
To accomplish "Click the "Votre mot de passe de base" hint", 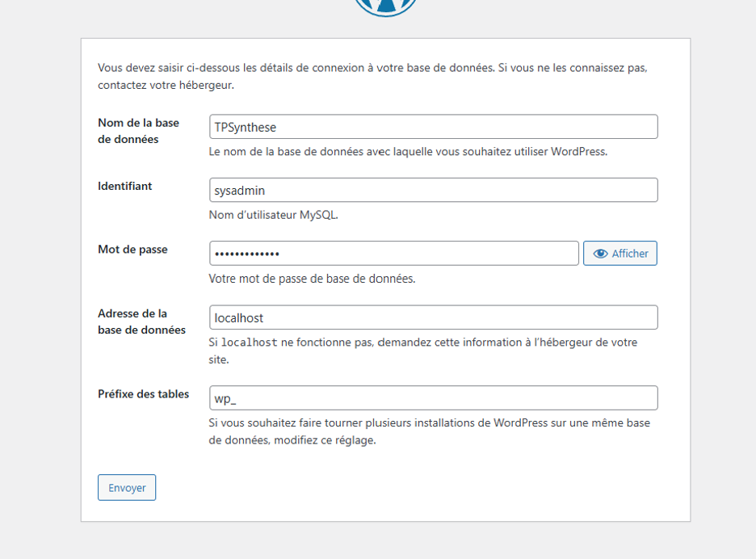I will point(312,279).
